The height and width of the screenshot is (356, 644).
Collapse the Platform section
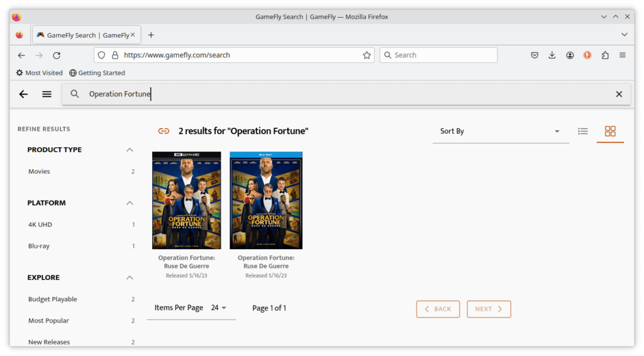(x=130, y=203)
